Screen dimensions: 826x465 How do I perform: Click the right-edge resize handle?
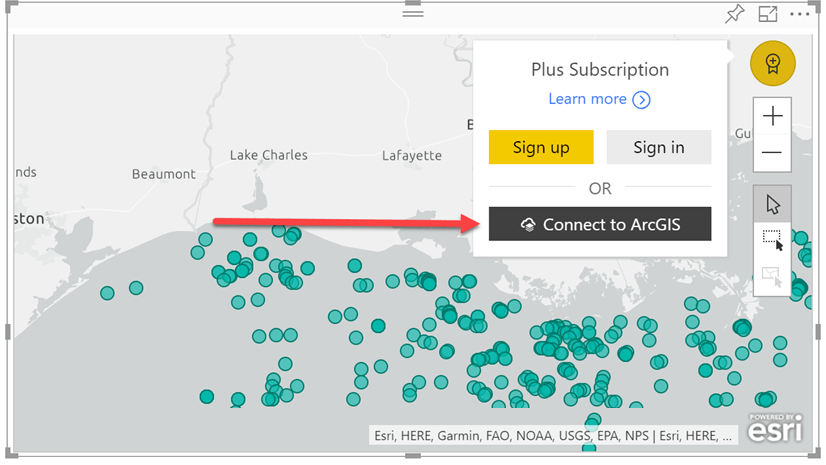click(x=818, y=231)
